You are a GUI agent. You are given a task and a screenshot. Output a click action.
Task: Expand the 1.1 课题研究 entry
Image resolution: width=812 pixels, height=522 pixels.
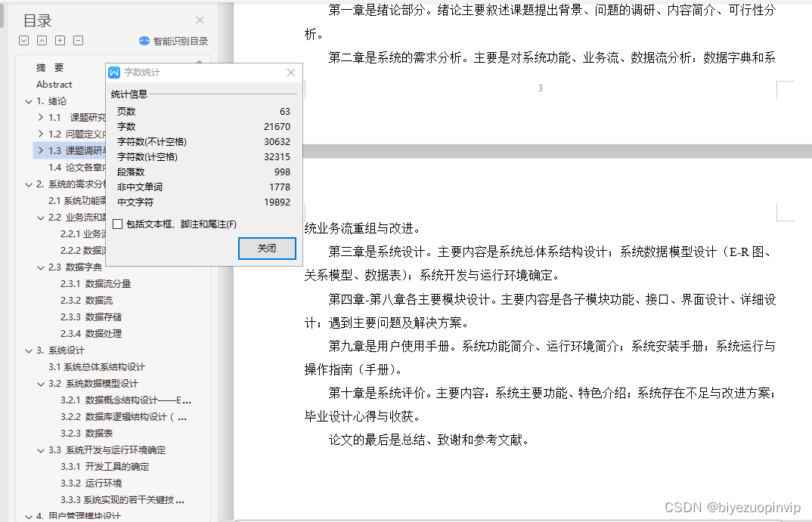point(41,117)
